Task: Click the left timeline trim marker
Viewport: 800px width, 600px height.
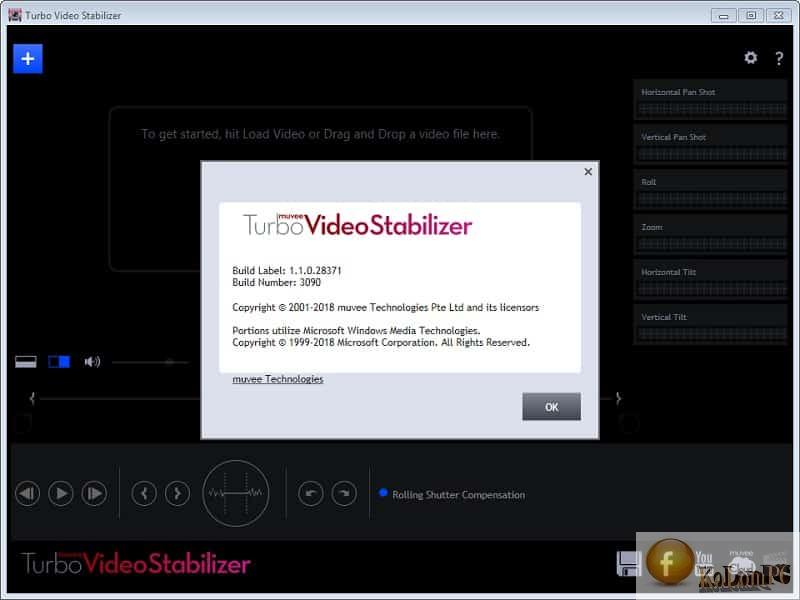Action: tap(32, 398)
